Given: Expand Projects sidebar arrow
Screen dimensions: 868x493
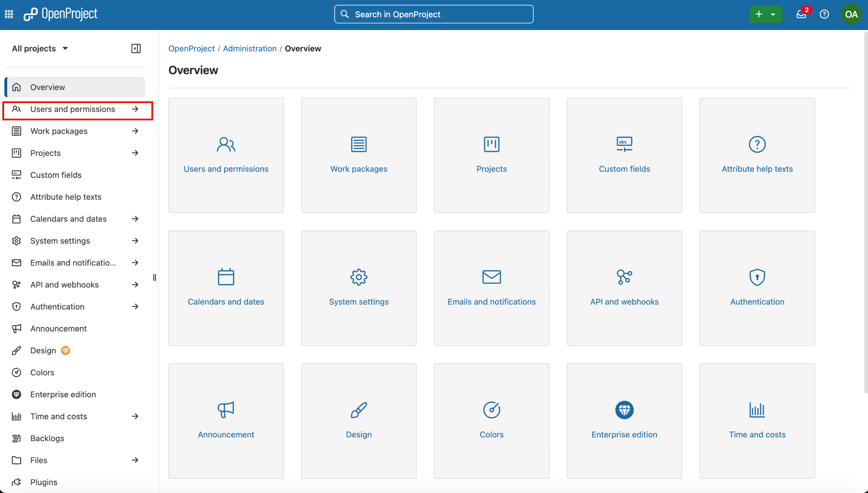Looking at the screenshot, I should pyautogui.click(x=135, y=153).
